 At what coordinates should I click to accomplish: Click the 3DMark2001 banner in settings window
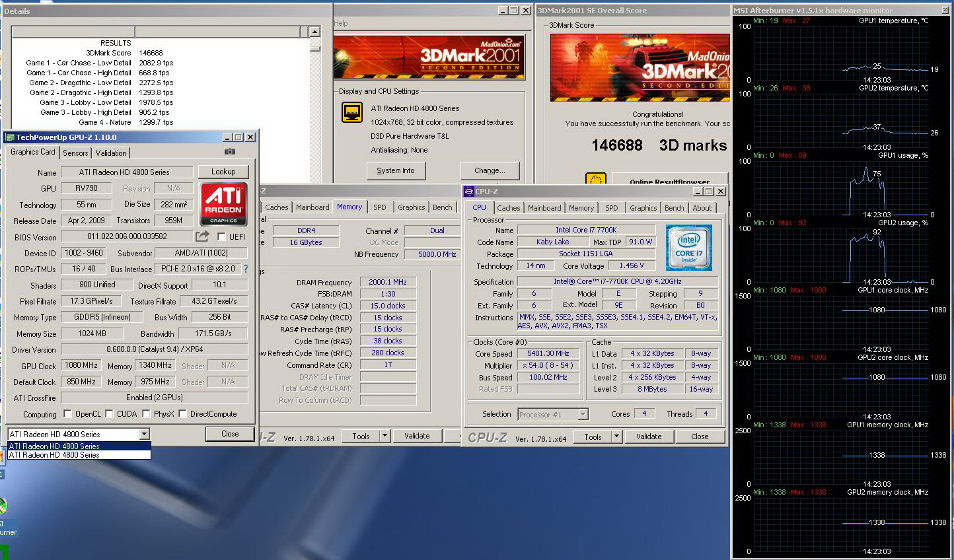coord(429,57)
